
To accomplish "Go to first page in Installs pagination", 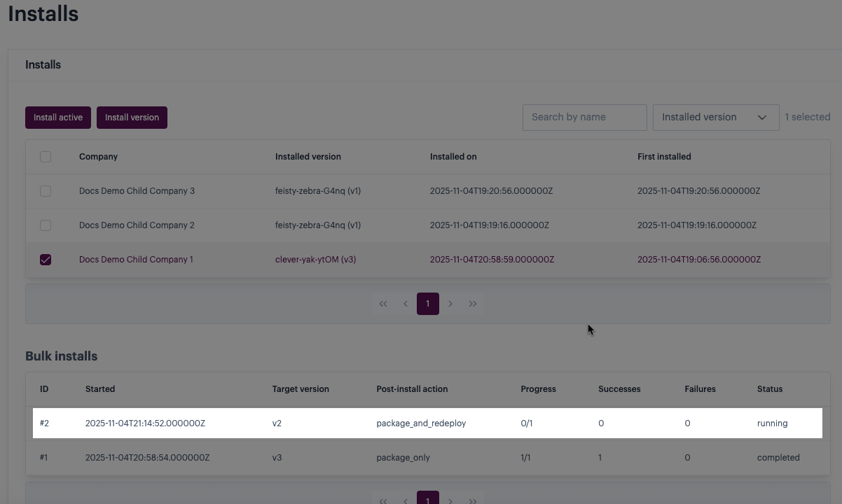I will click(383, 304).
